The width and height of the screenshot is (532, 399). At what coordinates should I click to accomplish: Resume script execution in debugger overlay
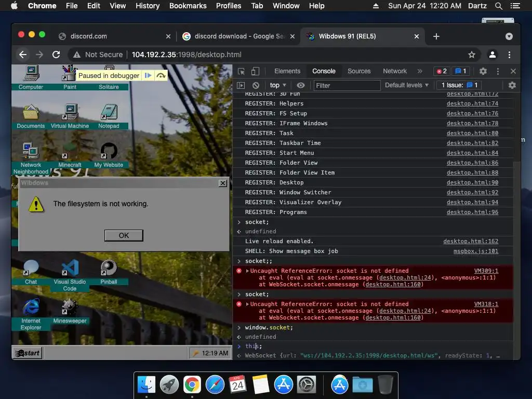[x=148, y=75]
